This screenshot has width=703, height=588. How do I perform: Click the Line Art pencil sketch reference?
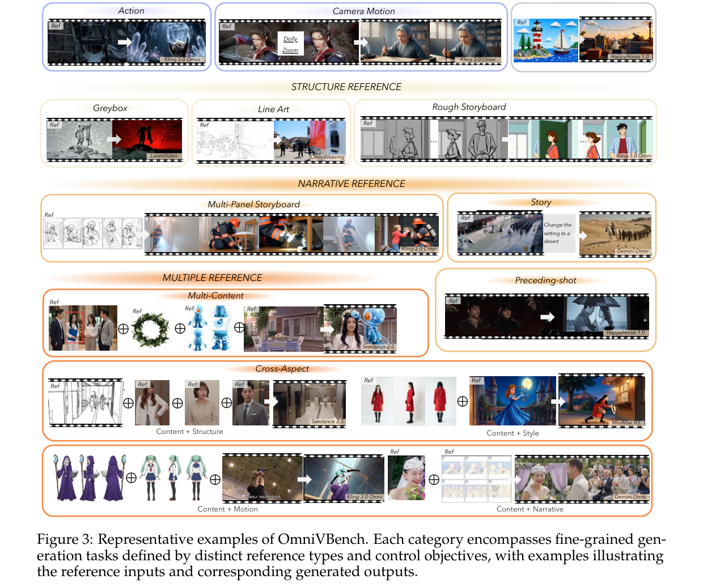[x=235, y=140]
